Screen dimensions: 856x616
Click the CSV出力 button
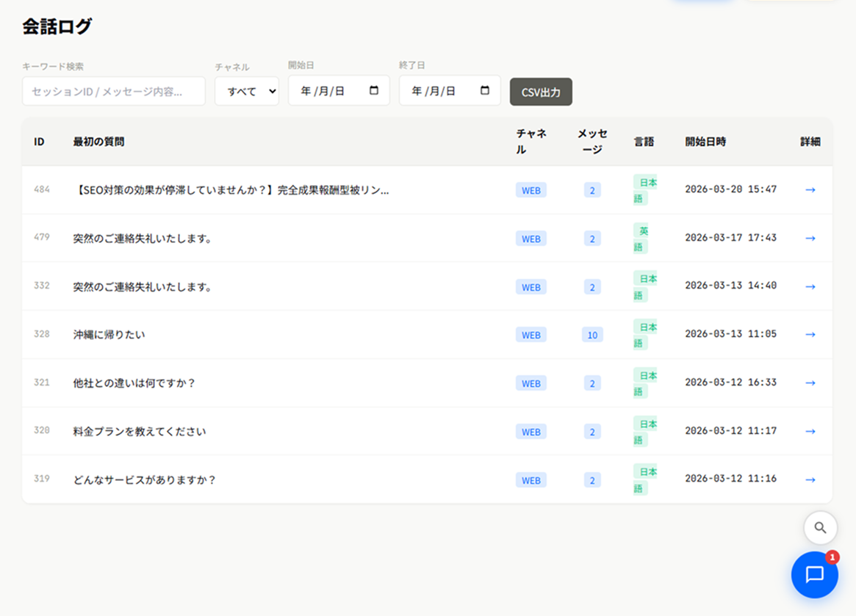[x=541, y=92]
